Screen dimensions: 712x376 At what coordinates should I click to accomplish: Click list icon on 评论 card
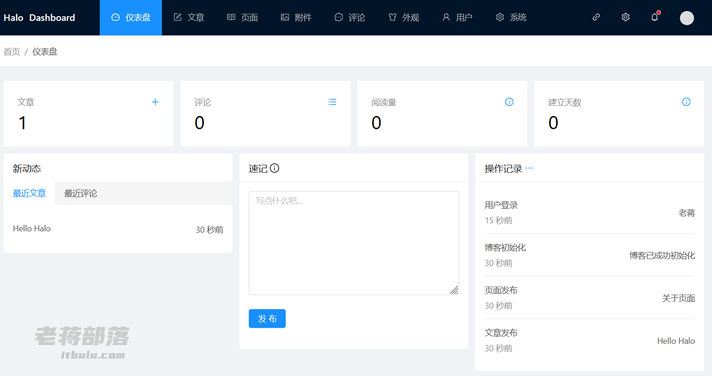click(332, 102)
